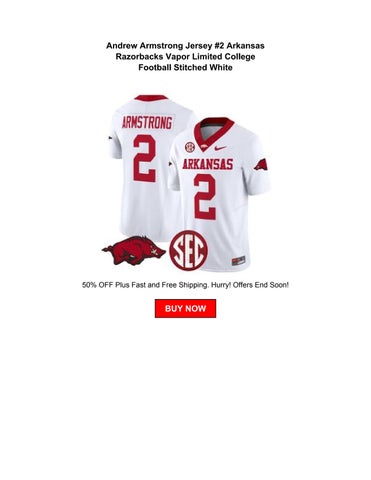This screenshot has width=371, height=480.
Task: Click the Football Stitched White title line
Action: (185, 68)
